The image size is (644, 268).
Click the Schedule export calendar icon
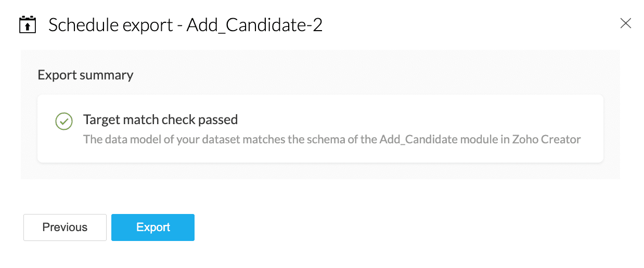point(27,25)
